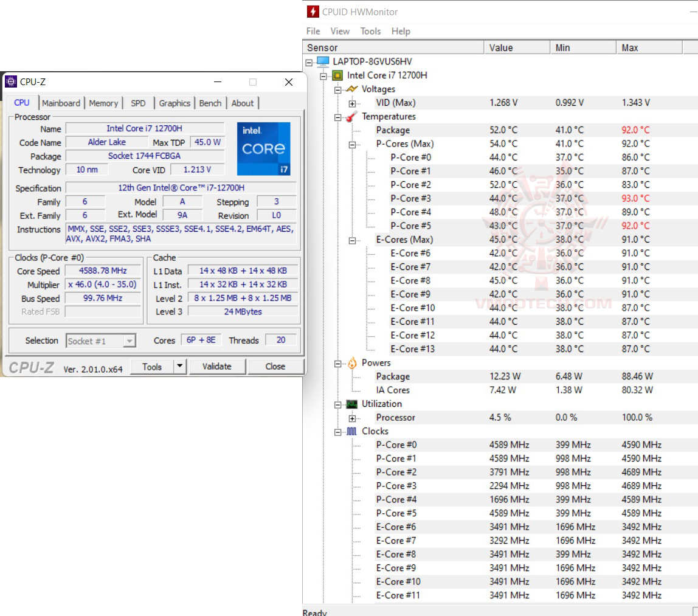Screen dimensions: 698x616
Task: Switch to the About tab
Action: pyautogui.click(x=242, y=103)
